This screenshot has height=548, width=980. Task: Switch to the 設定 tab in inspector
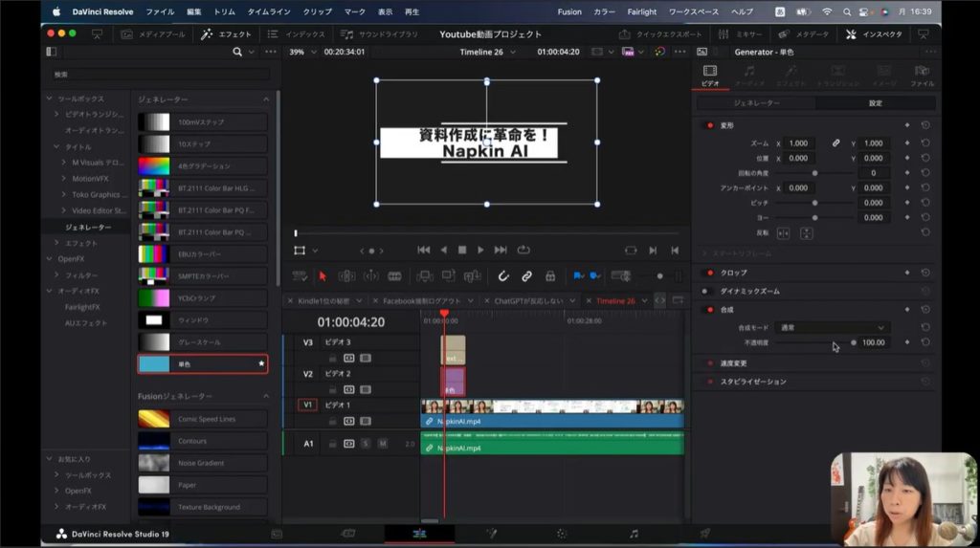click(875, 102)
